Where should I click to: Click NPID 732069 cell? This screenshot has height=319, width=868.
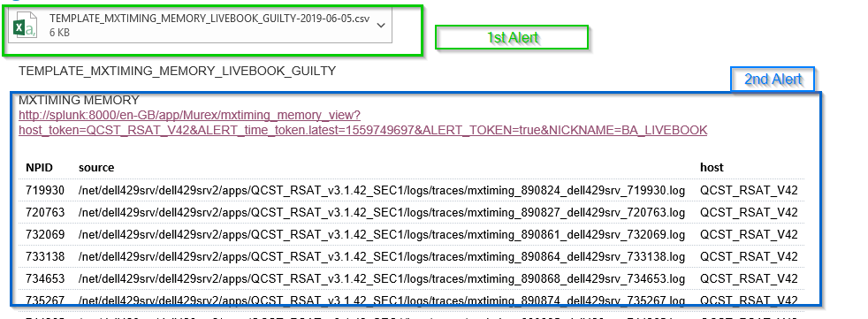coord(45,235)
